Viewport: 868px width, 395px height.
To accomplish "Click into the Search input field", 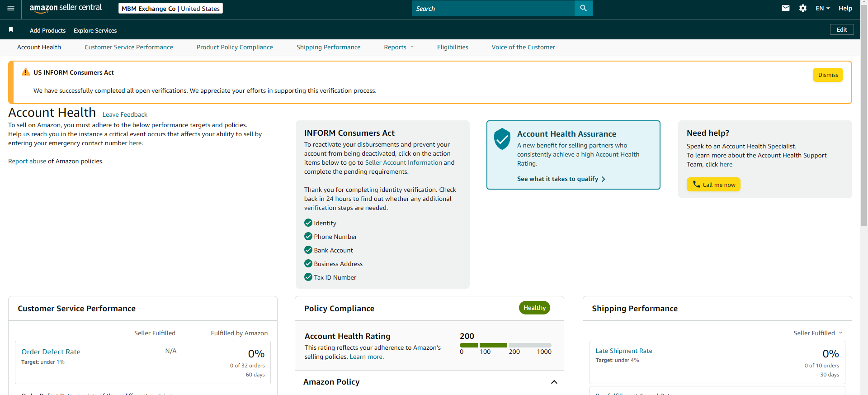I will point(493,8).
